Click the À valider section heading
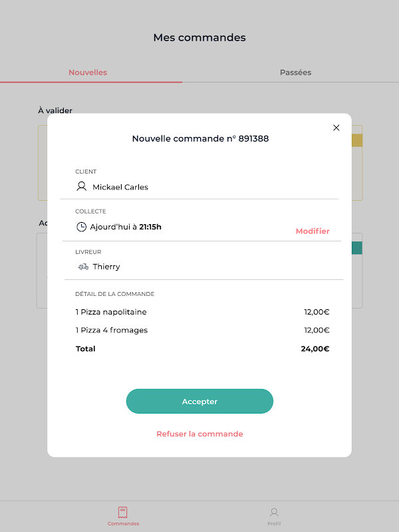This screenshot has height=532, width=399. coord(55,110)
